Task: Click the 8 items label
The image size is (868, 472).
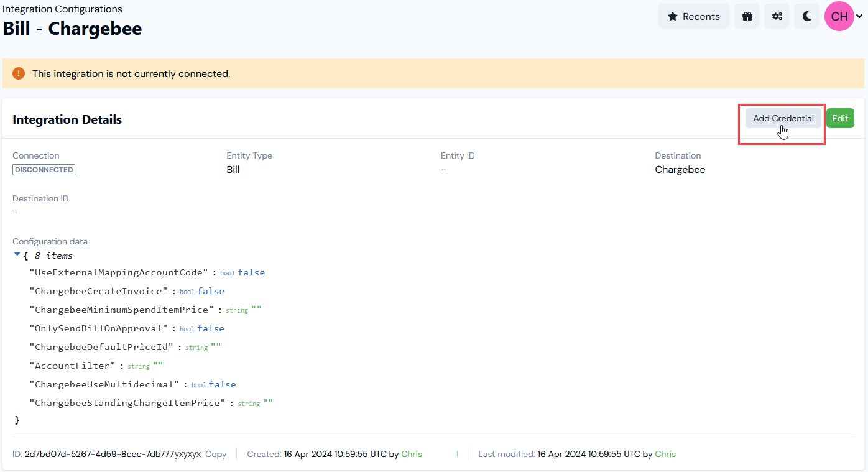Action: point(55,255)
